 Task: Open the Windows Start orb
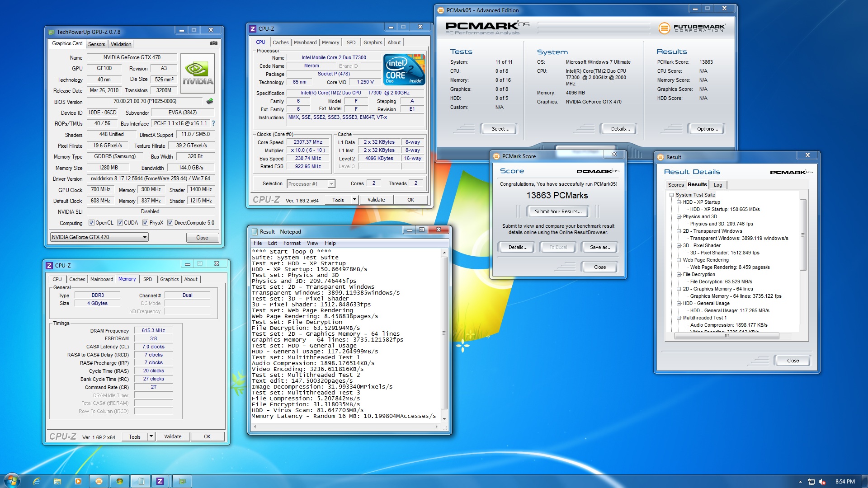(x=12, y=481)
